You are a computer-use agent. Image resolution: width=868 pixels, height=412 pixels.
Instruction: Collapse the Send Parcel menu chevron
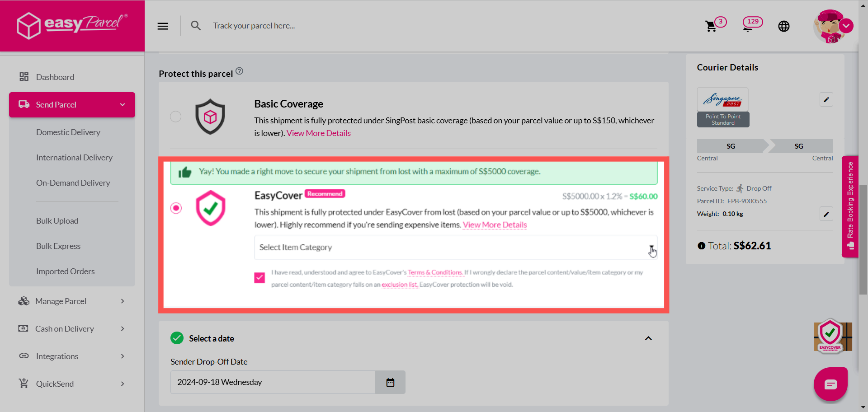123,105
